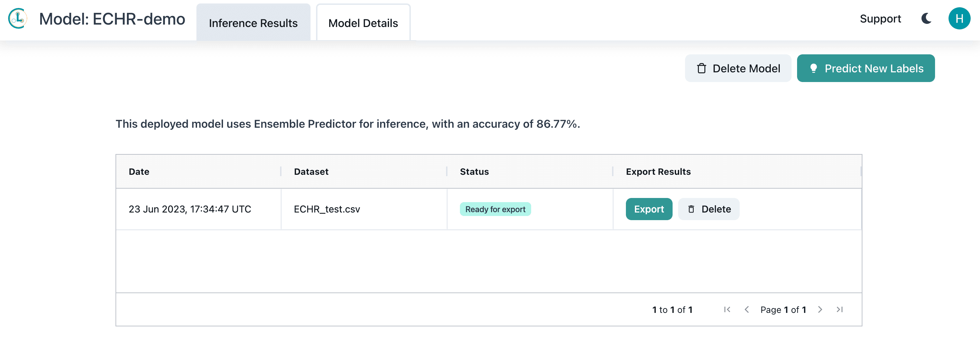Image resolution: width=980 pixels, height=343 pixels.
Task: Click the trash icon next to ECHR_test.csv Delete
Action: point(691,209)
